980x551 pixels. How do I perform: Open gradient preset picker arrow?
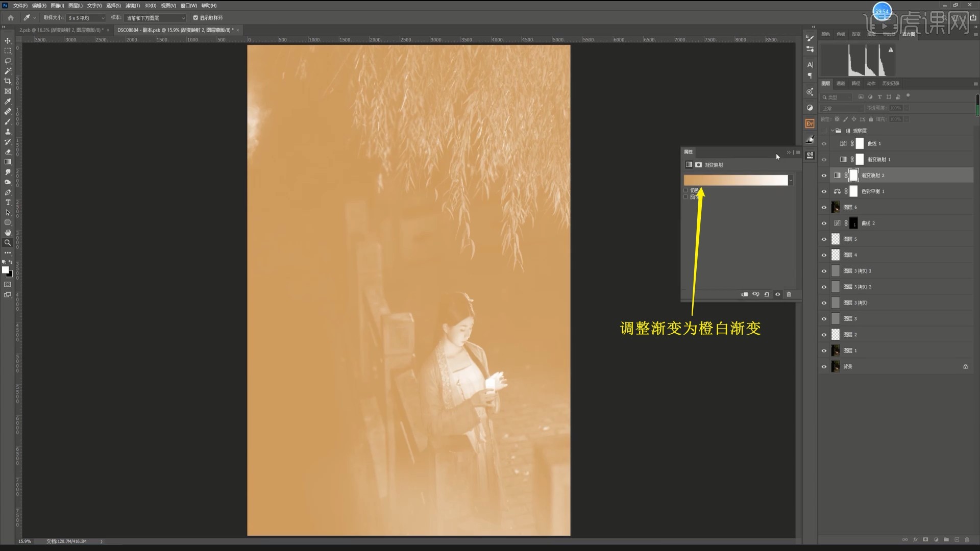(x=791, y=181)
